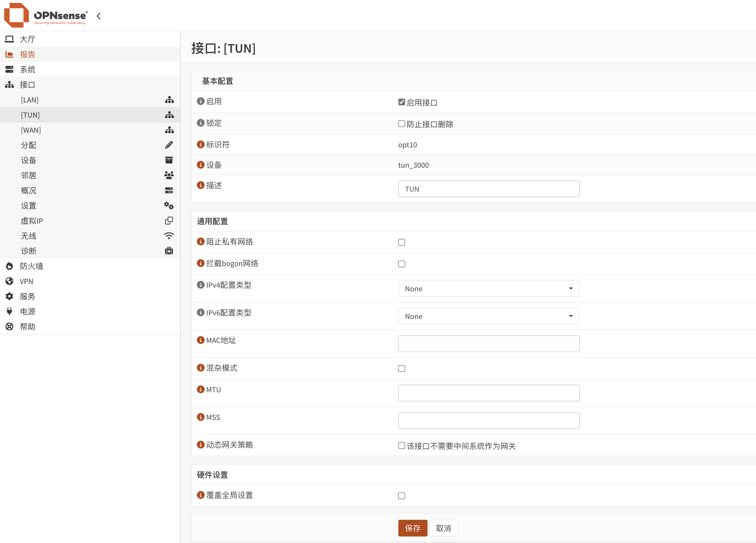Open the IPv6配置类型 dropdown

click(488, 316)
